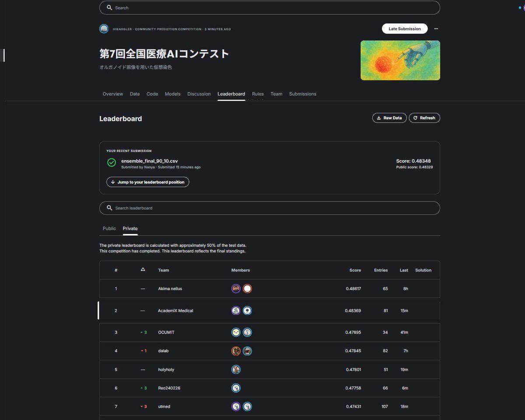
Task: Open the Models tab
Action: 173,94
